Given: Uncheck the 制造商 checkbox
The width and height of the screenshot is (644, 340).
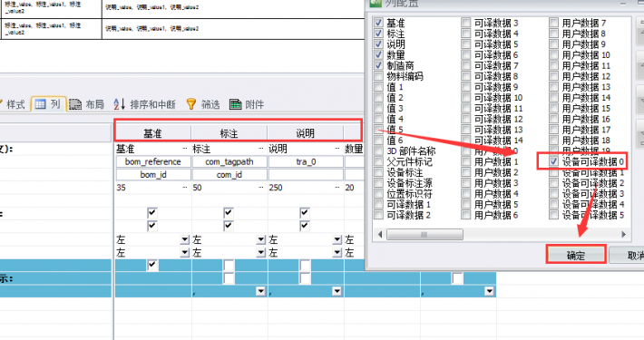Looking at the screenshot, I should [x=378, y=65].
